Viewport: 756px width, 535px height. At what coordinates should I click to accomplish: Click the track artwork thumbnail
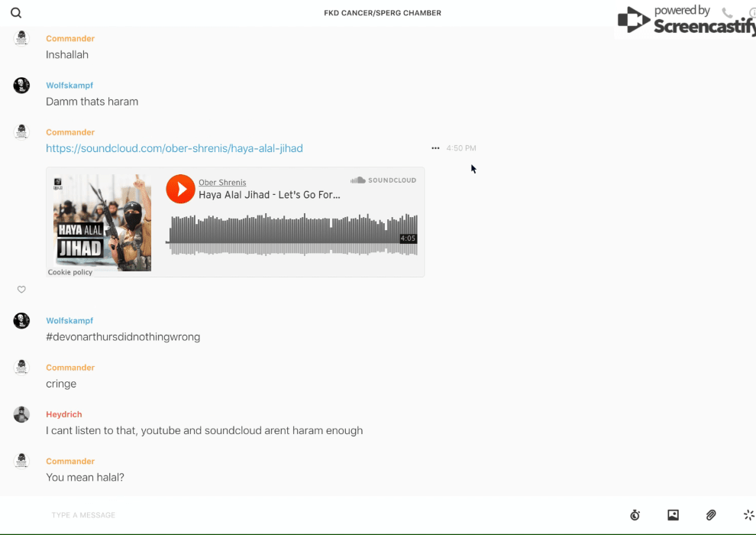(x=102, y=222)
